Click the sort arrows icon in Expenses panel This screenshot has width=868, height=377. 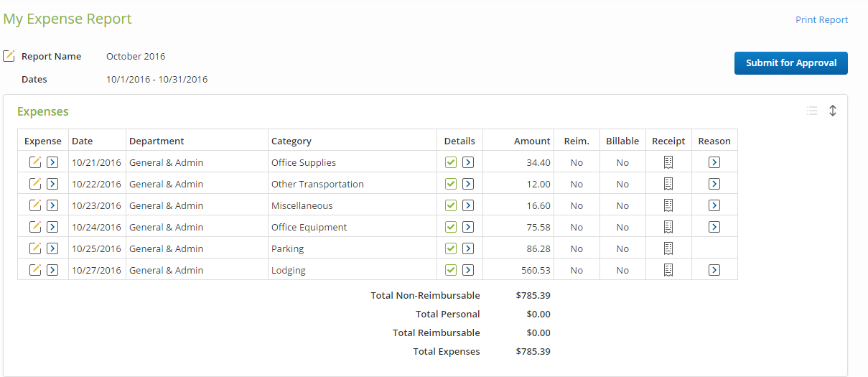tap(833, 111)
